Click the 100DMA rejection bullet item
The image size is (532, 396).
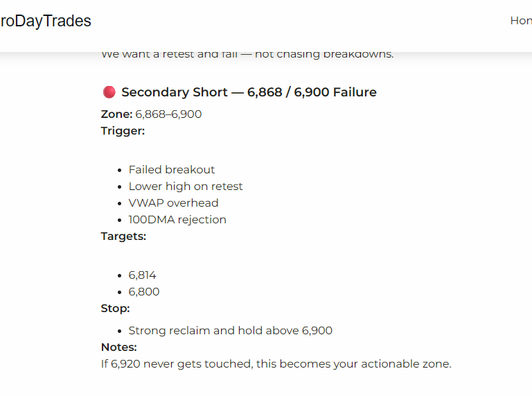coord(177,219)
